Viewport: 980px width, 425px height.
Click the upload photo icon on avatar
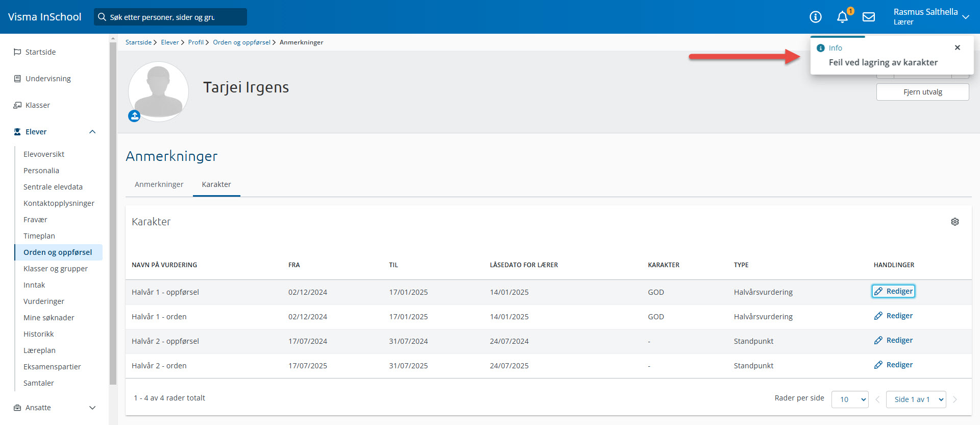(134, 116)
